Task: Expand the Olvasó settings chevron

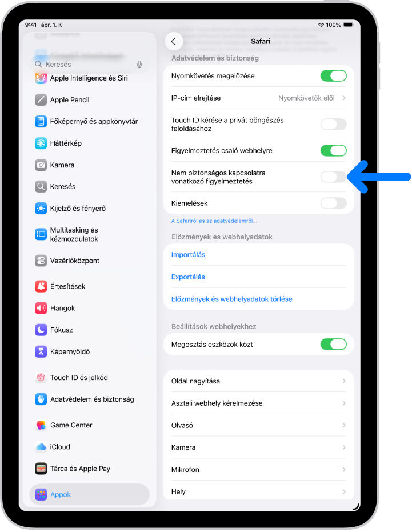Action: click(x=344, y=425)
